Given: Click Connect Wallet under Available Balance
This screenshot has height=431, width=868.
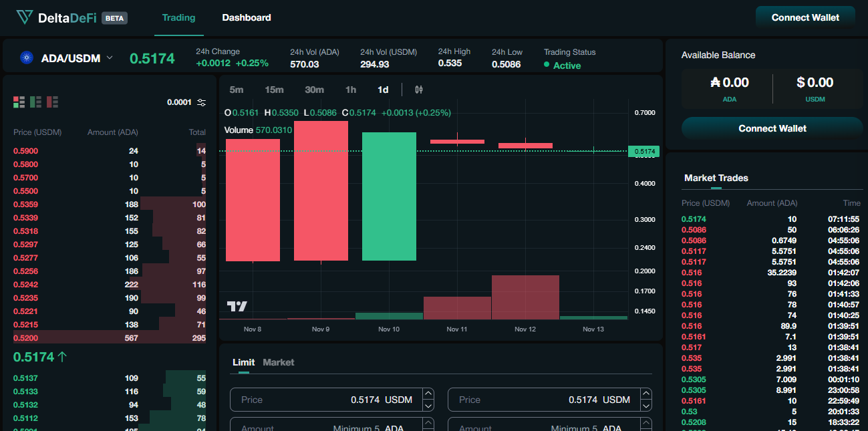Looking at the screenshot, I should (772, 128).
